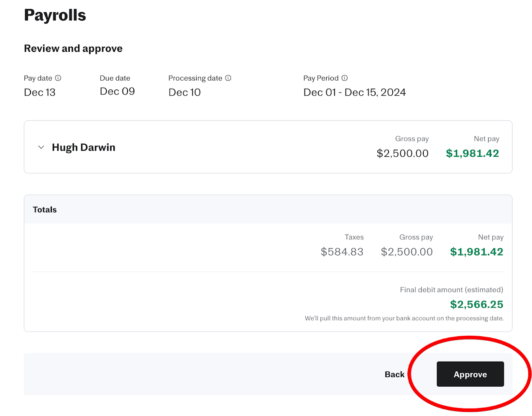Click the $2,566.25 final debit amount
532x416 pixels.
[x=476, y=304]
